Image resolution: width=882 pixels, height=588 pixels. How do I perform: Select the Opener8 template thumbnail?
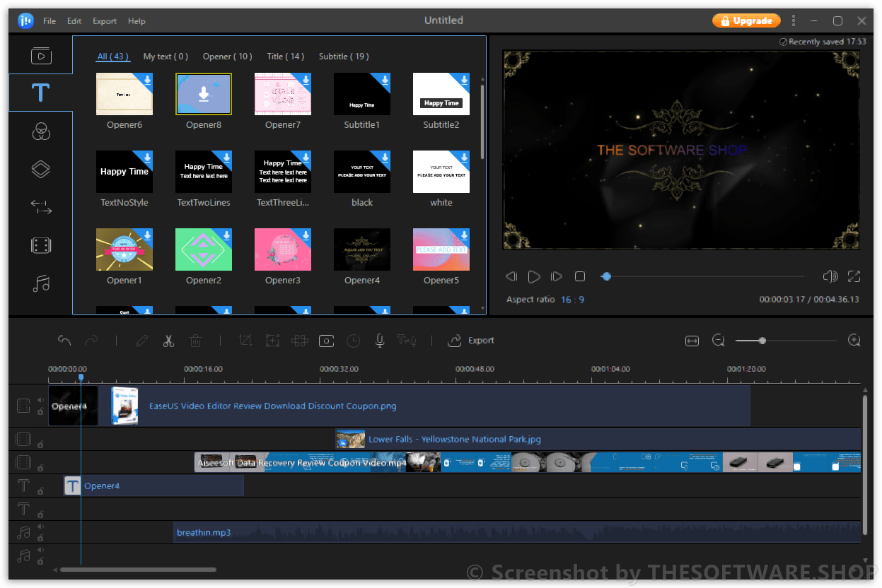click(x=203, y=93)
